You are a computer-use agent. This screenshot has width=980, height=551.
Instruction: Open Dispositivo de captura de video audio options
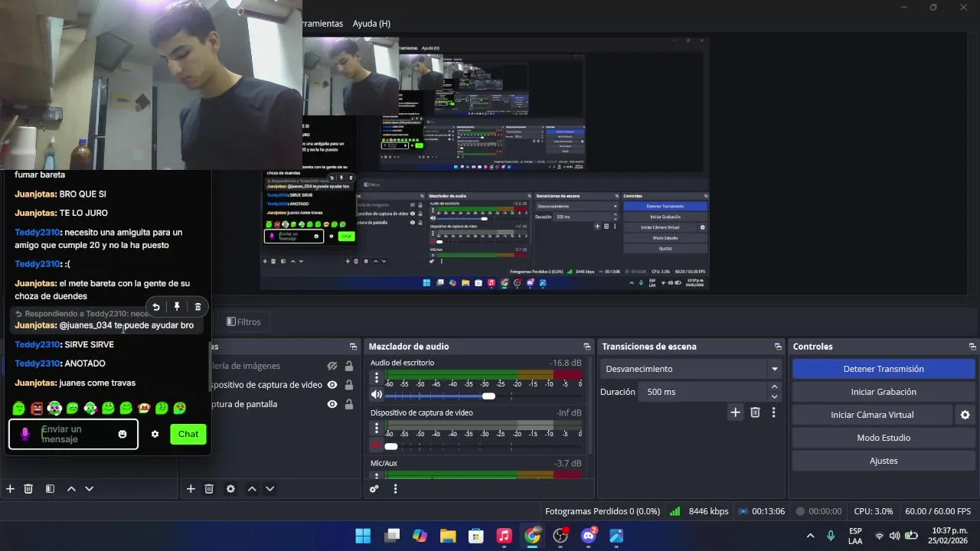coord(376,428)
